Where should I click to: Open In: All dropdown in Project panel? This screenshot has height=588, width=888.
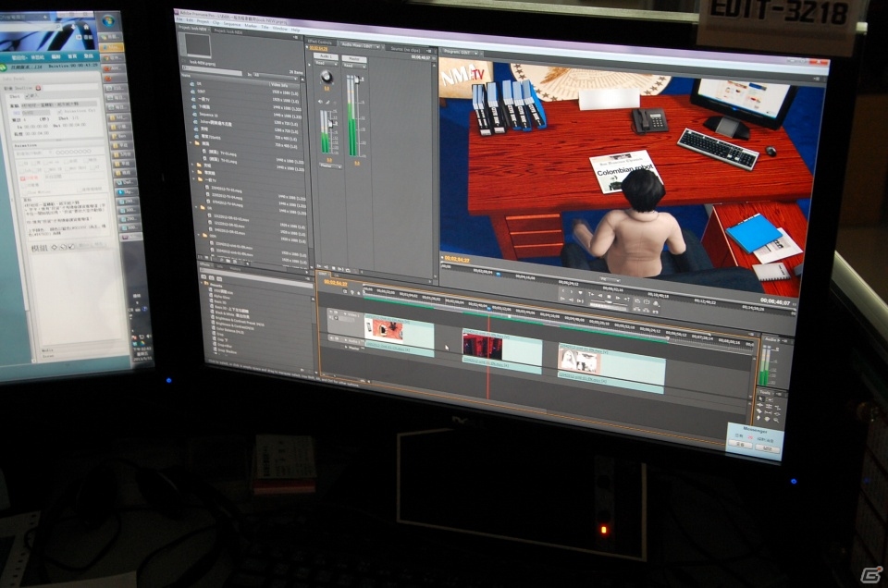pyautogui.click(x=276, y=76)
